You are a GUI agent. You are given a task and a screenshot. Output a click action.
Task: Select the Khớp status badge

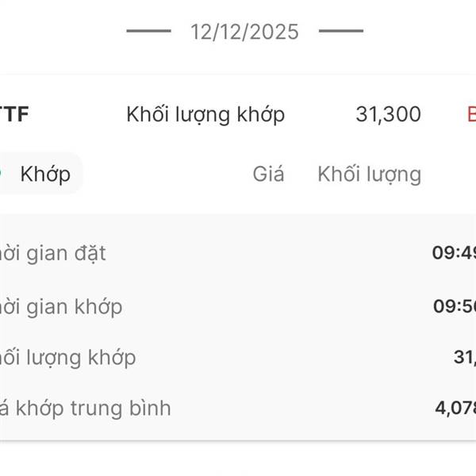point(44,174)
